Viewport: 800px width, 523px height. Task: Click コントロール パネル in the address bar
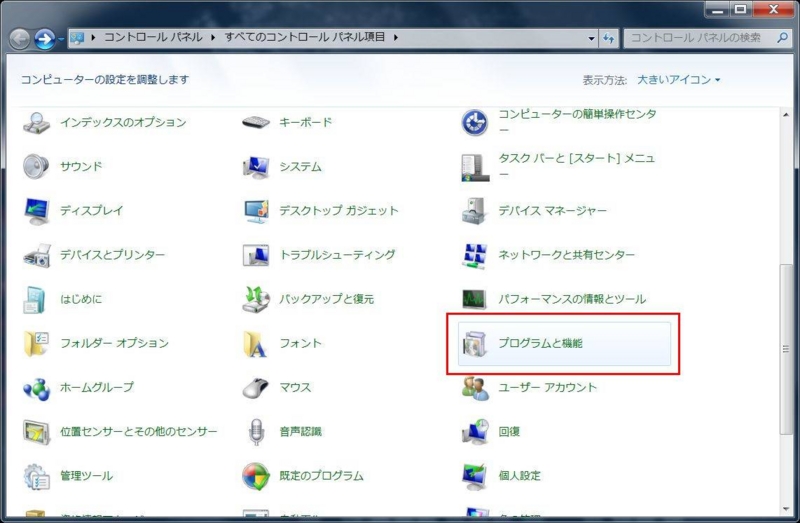coord(154,37)
